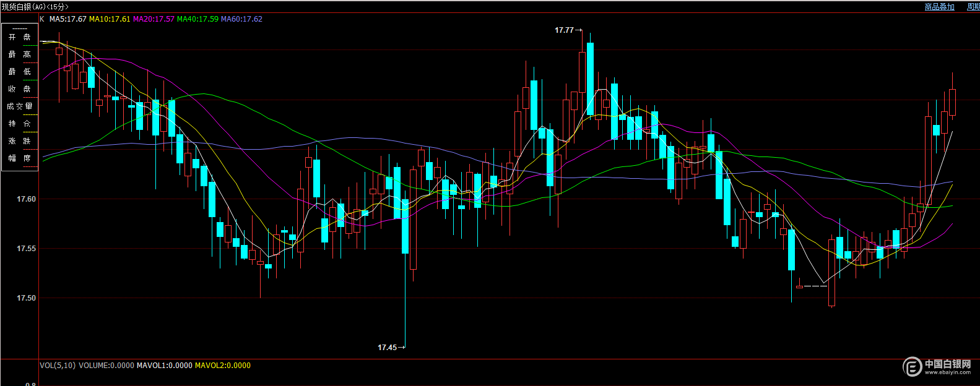Click the 17.50 price axis label
980x386 pixels.
coord(26,298)
